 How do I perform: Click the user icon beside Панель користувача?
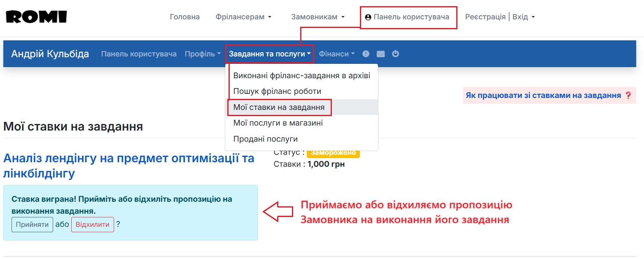[x=368, y=17]
